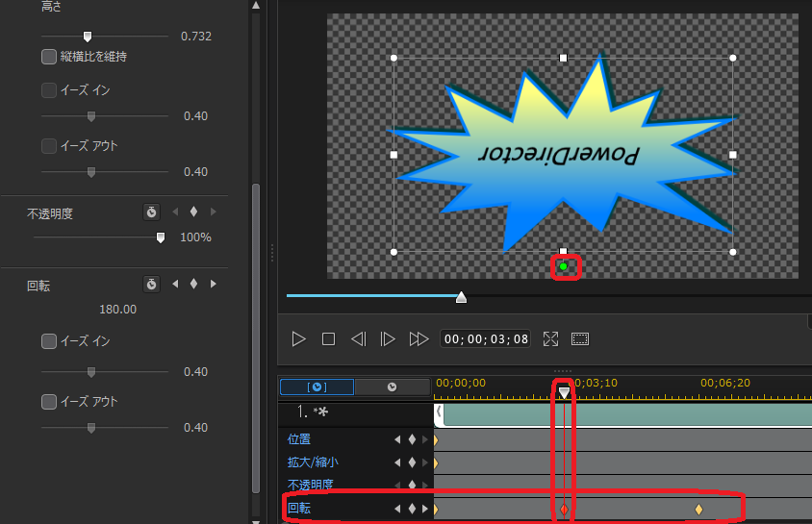This screenshot has width=812, height=524.
Task: Go to next 回転 keyframe in properties panel
Action: point(213,284)
